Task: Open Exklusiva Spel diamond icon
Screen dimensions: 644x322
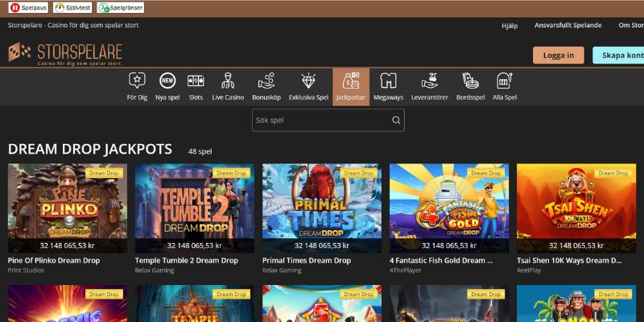Action: tap(308, 80)
